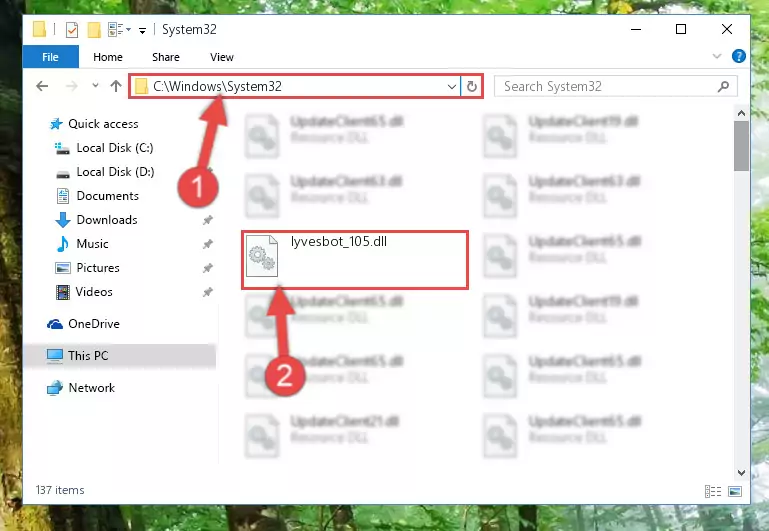Switch to Details view in status bar
This screenshot has height=531, width=769.
[713, 491]
